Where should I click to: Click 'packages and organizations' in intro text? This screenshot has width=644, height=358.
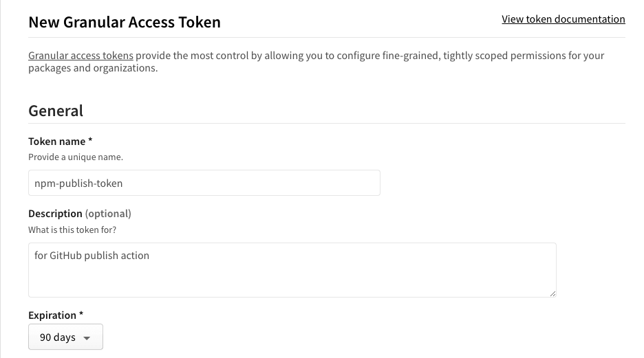coord(92,68)
